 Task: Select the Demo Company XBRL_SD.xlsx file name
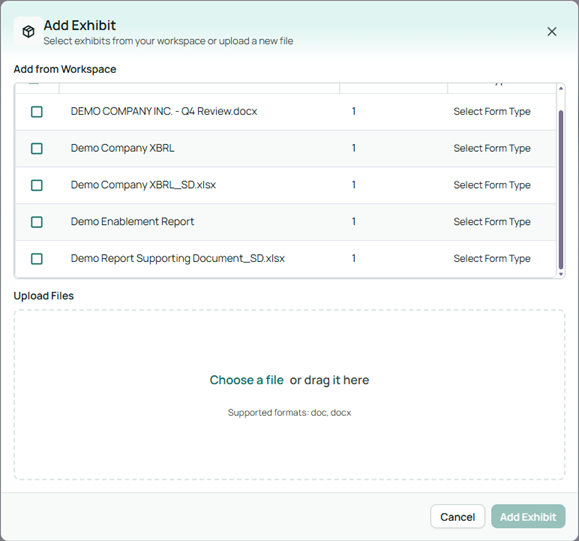143,185
